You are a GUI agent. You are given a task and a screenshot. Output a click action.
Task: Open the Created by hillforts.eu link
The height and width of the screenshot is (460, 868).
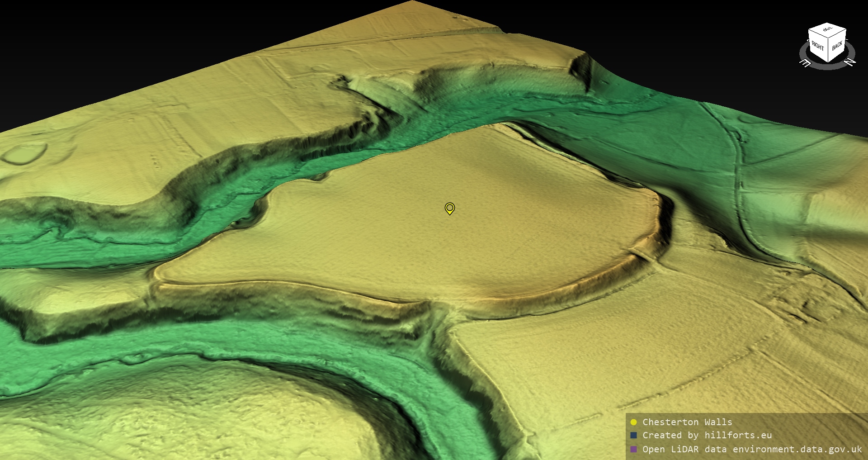coord(707,435)
